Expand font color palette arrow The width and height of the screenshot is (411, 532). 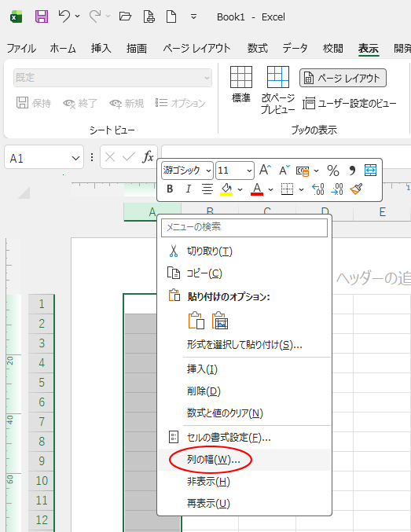[270, 189]
